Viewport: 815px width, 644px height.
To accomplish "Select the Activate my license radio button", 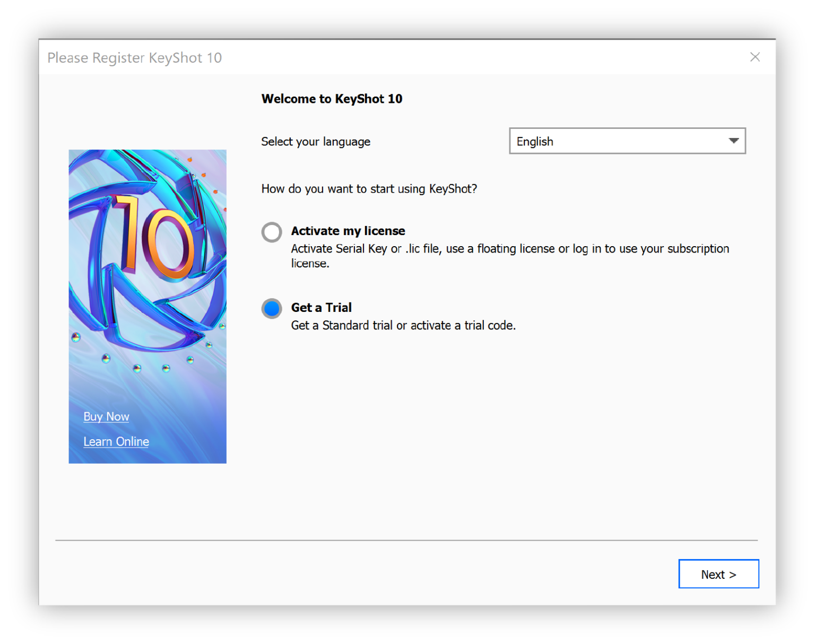I will pyautogui.click(x=271, y=232).
